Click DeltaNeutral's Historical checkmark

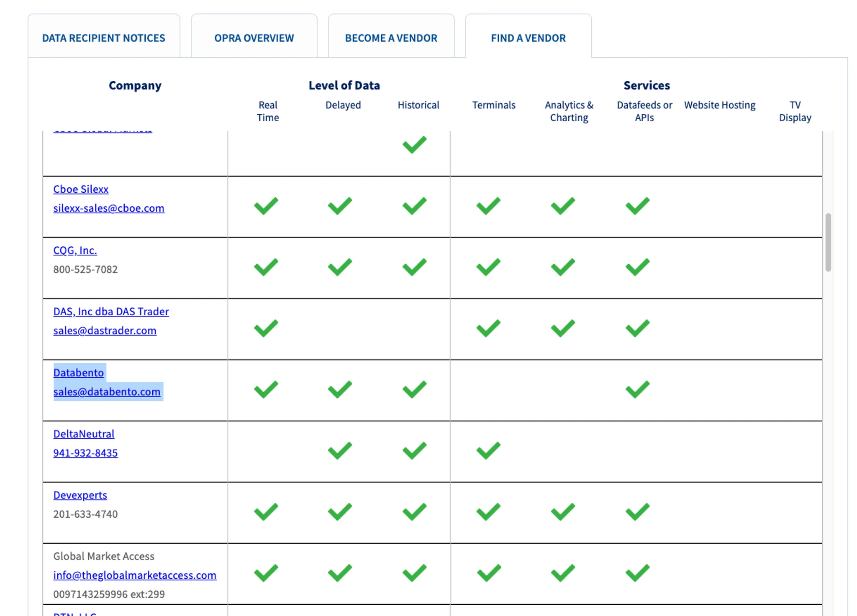415,450
